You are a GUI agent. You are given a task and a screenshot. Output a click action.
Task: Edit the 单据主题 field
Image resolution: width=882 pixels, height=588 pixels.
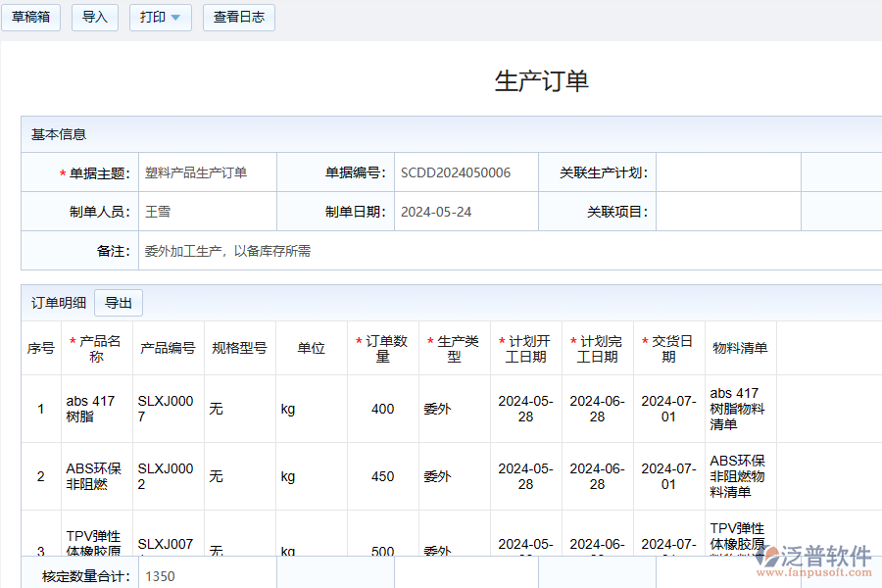pyautogui.click(x=207, y=172)
